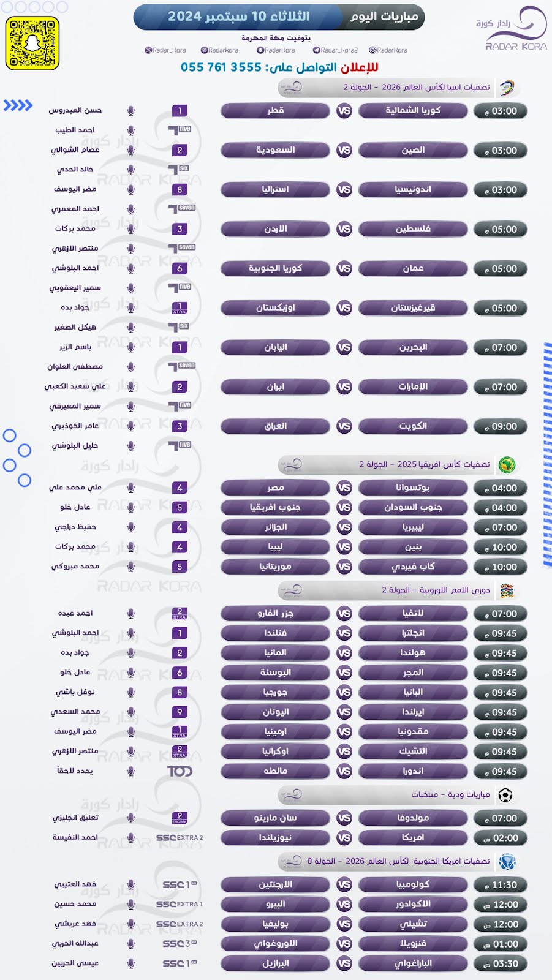This screenshot has height=980, width=552.
Task: Open the Radar_Kora2 social handle
Action: coord(335,50)
